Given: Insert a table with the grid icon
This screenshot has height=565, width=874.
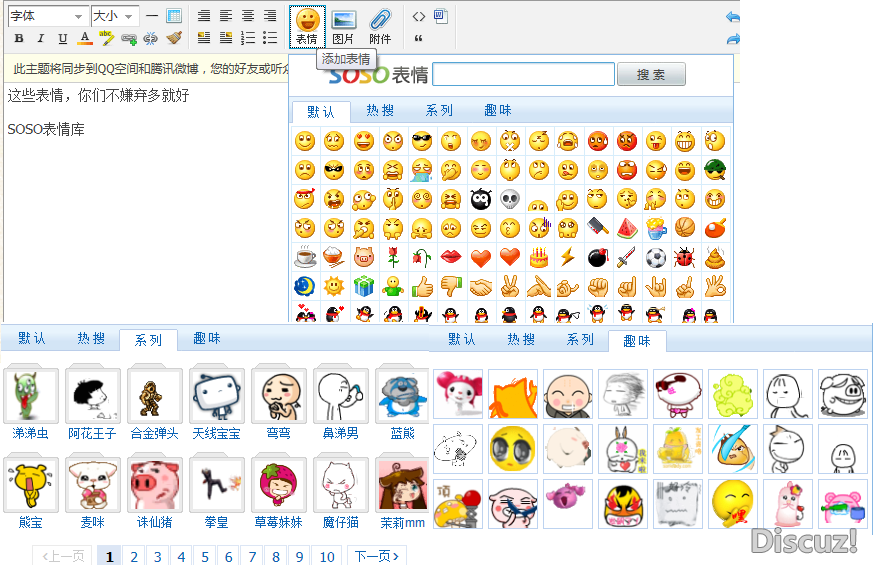Looking at the screenshot, I should point(174,16).
